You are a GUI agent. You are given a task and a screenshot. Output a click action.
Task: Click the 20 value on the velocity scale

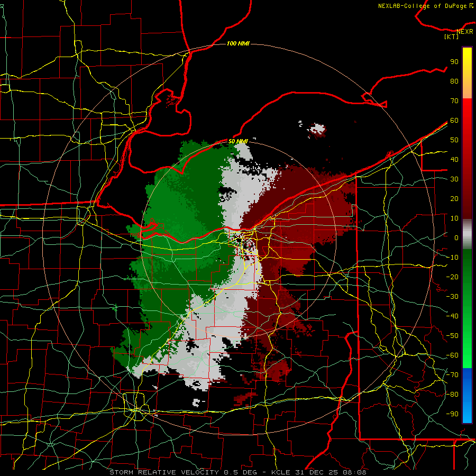(454, 199)
